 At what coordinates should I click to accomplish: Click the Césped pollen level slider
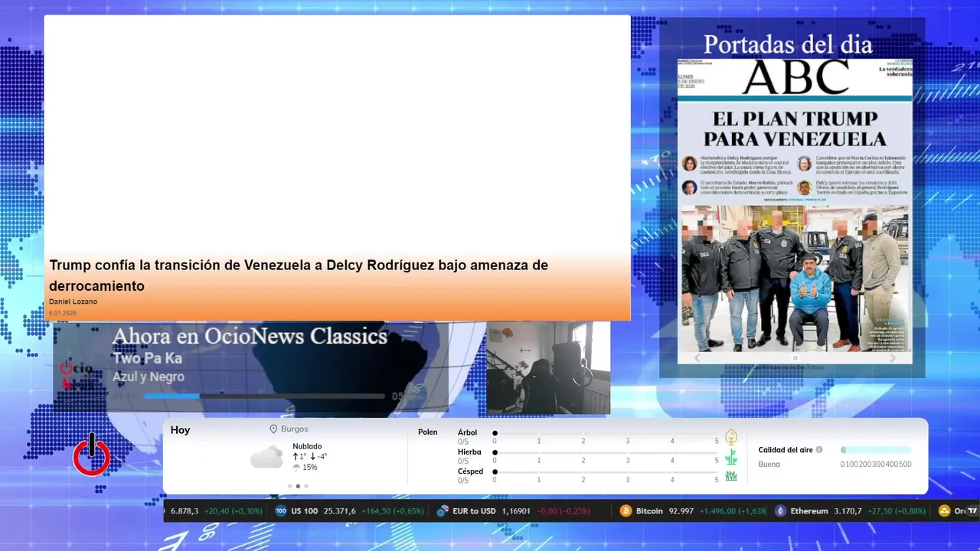tap(606, 472)
